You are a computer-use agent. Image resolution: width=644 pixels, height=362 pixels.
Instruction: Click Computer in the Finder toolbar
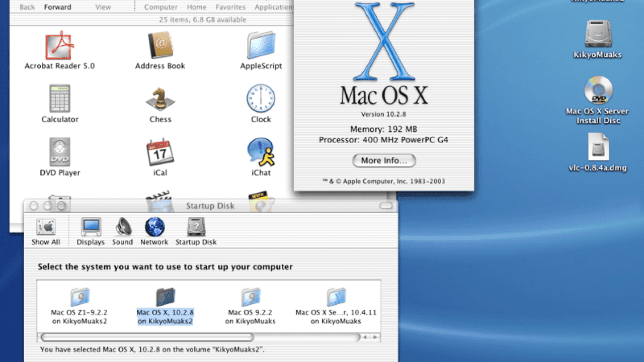click(161, 7)
